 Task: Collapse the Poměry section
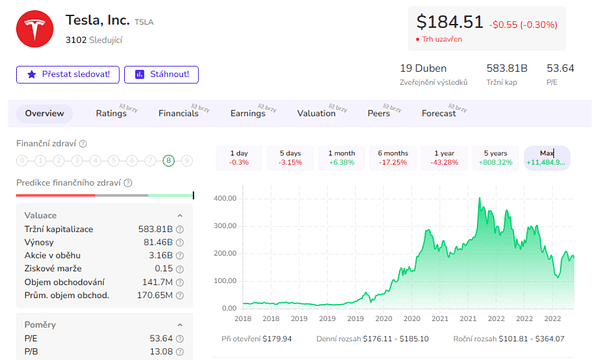(x=180, y=325)
